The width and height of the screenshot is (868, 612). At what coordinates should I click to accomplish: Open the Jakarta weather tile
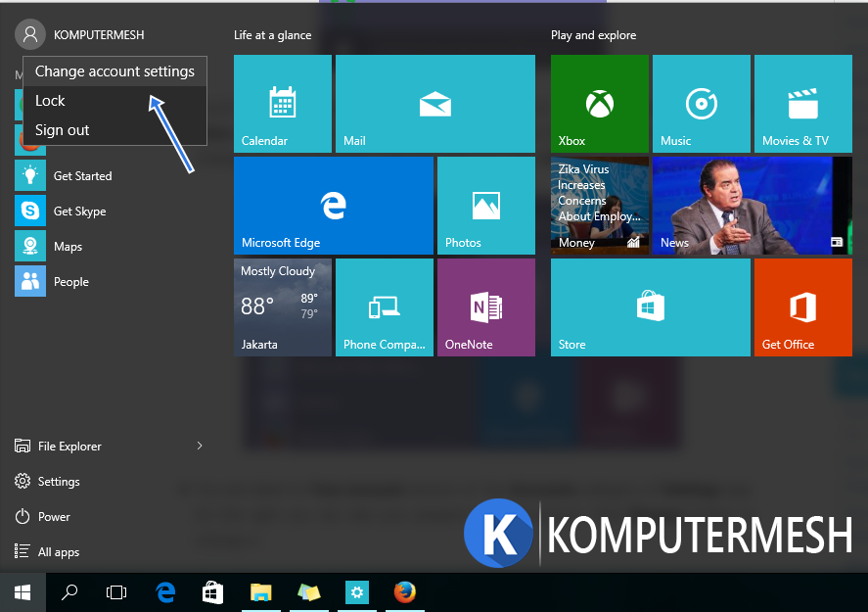click(x=283, y=307)
